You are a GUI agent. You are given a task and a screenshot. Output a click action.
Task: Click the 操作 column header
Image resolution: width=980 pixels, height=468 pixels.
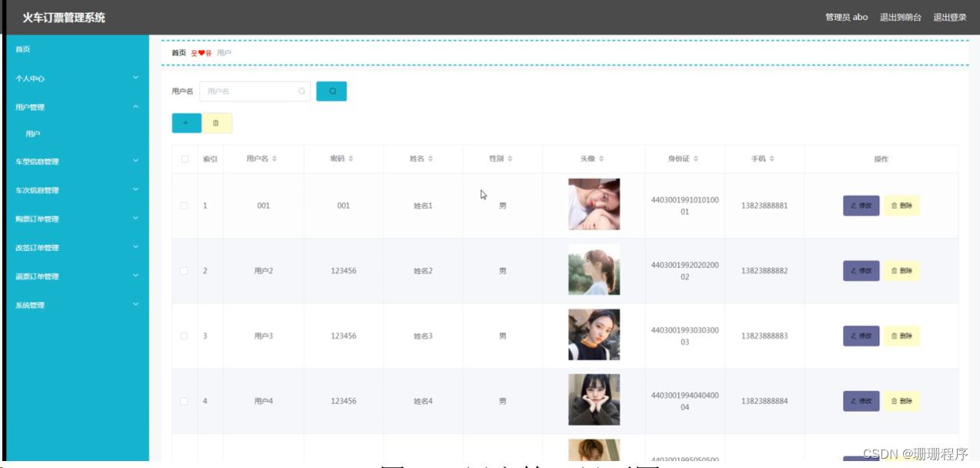pos(881,159)
